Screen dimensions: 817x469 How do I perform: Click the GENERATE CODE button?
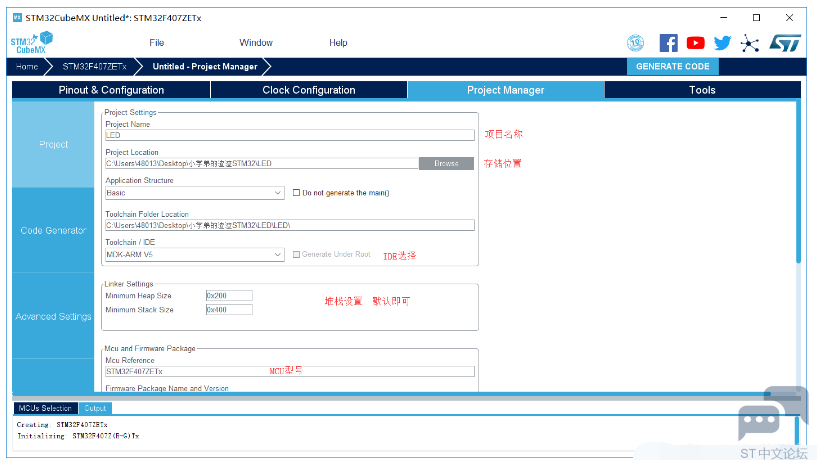[672, 67]
